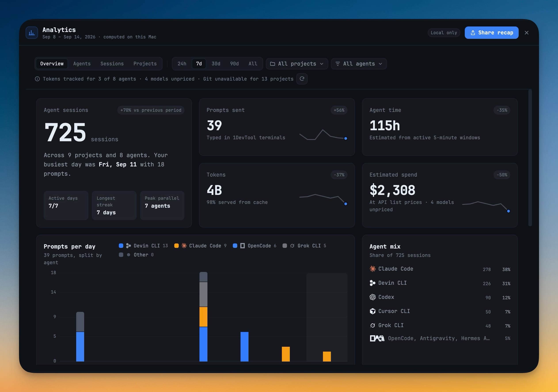558x392 pixels.
Task: Click the '+70% vs previous period' badge
Action: (151, 110)
